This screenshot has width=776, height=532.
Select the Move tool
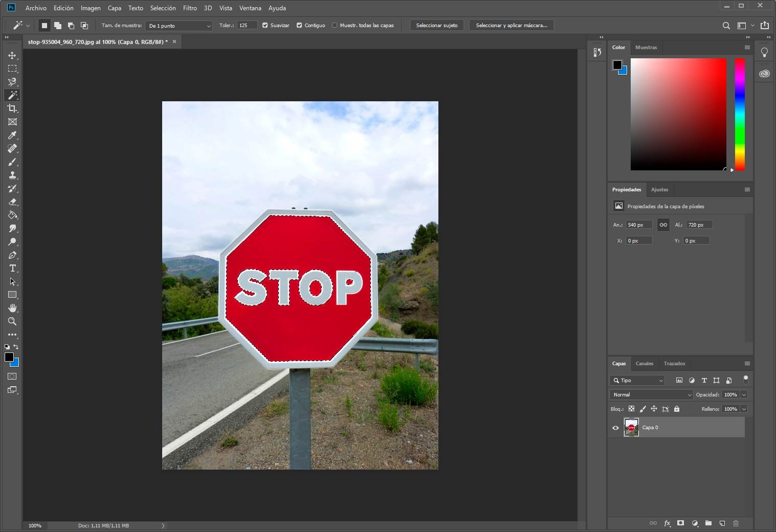12,55
